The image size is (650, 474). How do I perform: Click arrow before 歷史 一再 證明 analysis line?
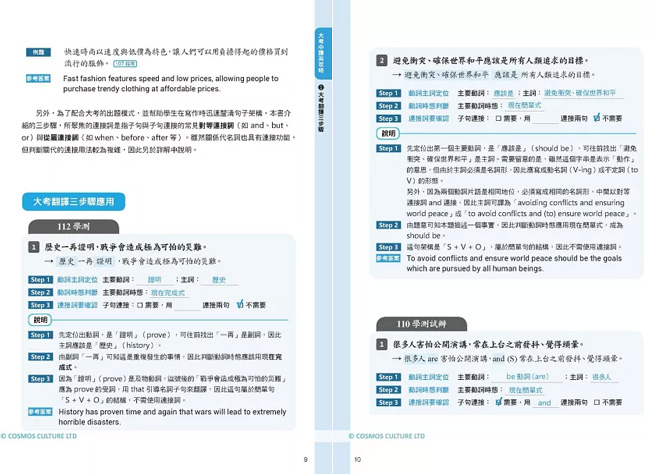click(49, 261)
